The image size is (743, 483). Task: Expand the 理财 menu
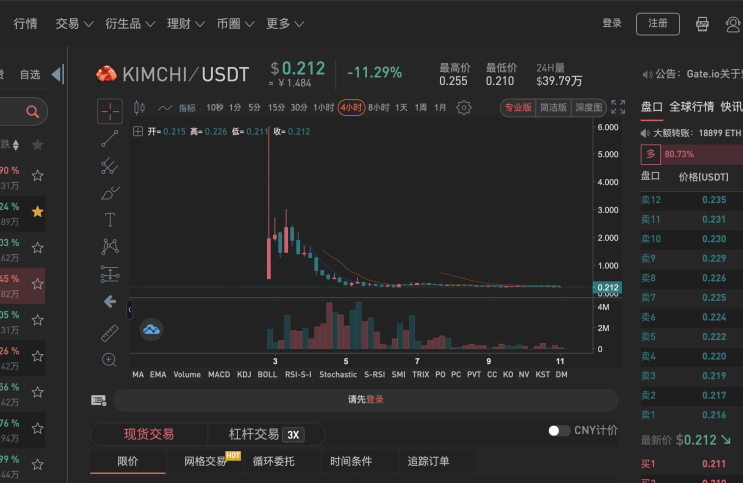(x=186, y=24)
